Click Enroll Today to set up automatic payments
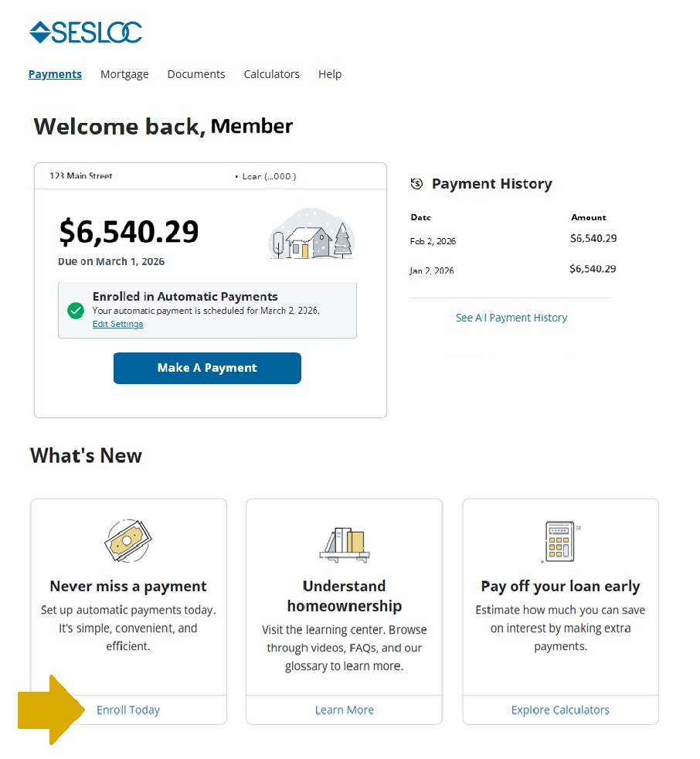Screen dimensions: 700x759 pyautogui.click(x=128, y=710)
